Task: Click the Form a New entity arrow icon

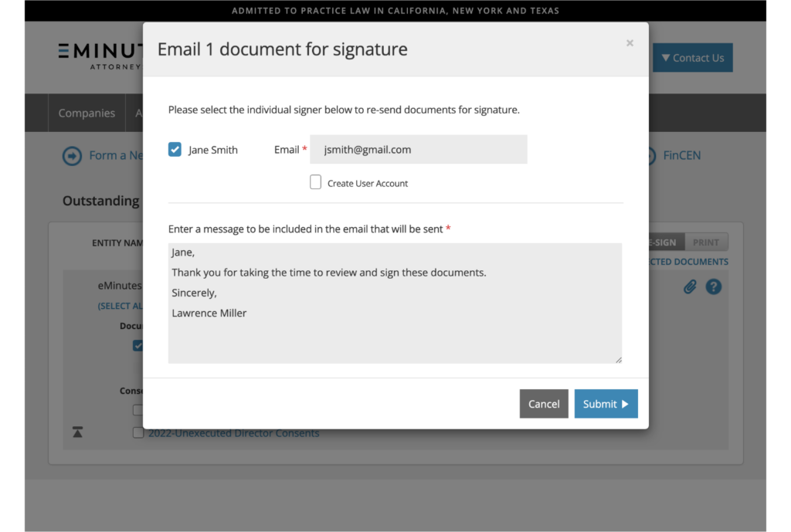Action: click(x=72, y=155)
